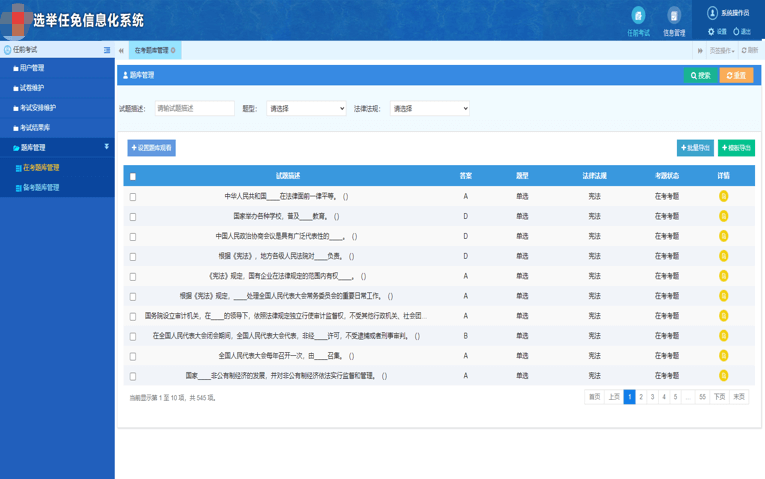The width and height of the screenshot is (765, 479).
Task: View details of the 国家举办各种学校 question row
Action: click(x=724, y=216)
